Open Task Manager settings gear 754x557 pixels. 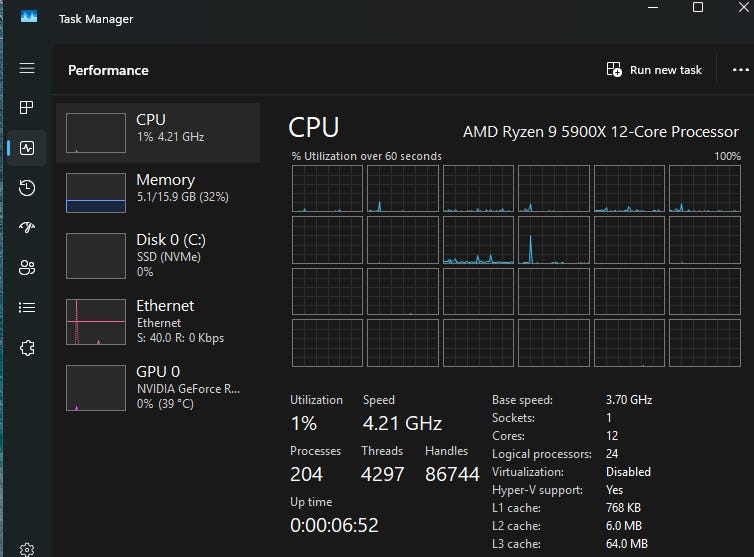pos(27,548)
